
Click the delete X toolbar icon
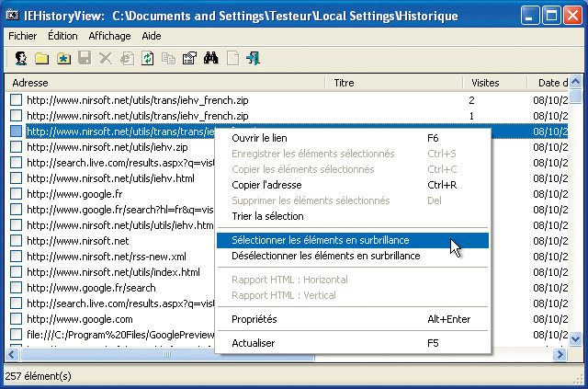(105, 59)
